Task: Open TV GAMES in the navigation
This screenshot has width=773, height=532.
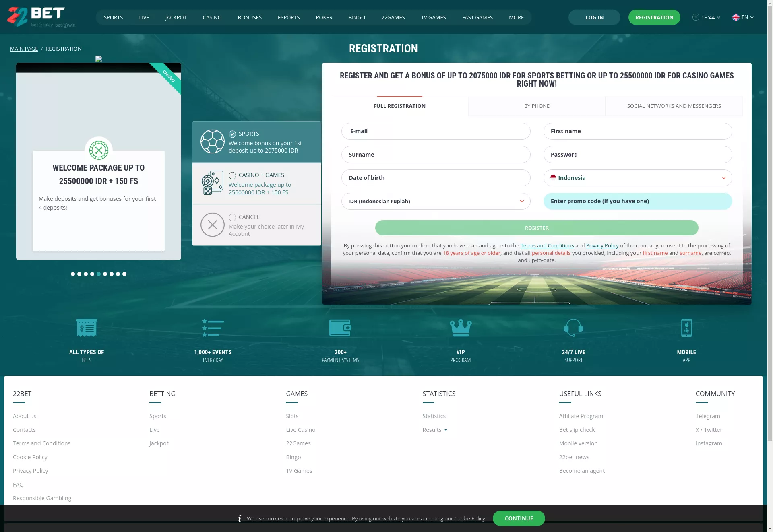Action: pos(434,17)
